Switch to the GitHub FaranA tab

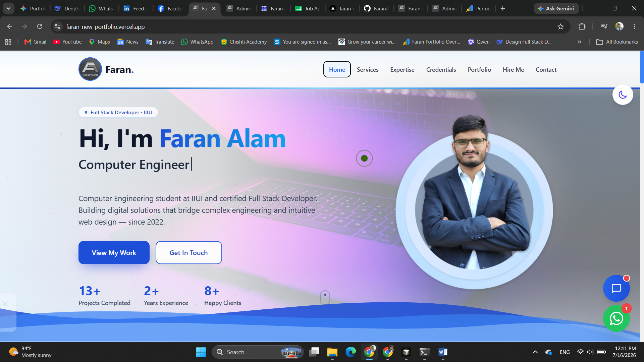tap(376, 8)
